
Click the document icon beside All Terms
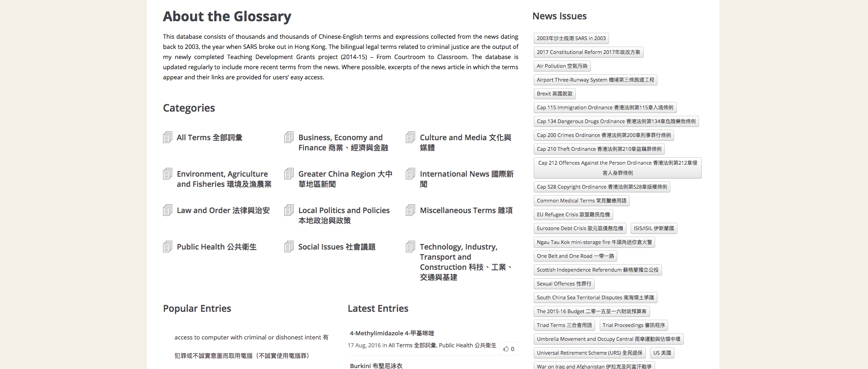pyautogui.click(x=168, y=137)
